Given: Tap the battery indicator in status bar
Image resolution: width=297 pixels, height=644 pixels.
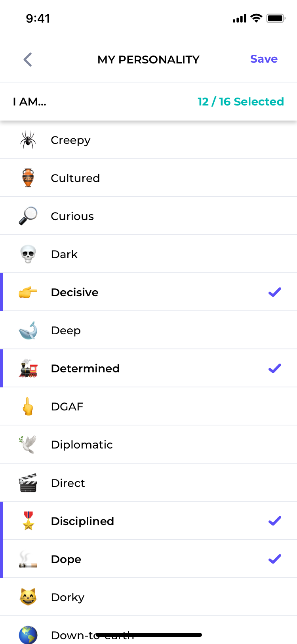Looking at the screenshot, I should click(276, 18).
